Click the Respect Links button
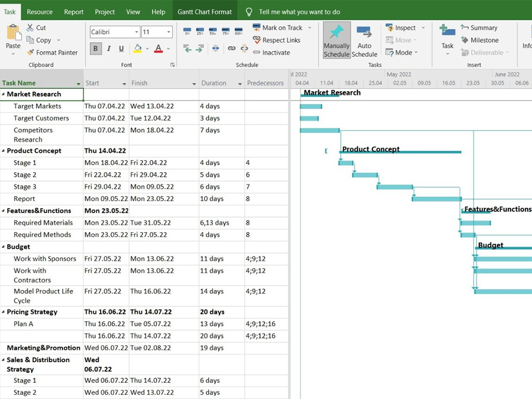The width and height of the screenshot is (532, 399). pos(276,40)
